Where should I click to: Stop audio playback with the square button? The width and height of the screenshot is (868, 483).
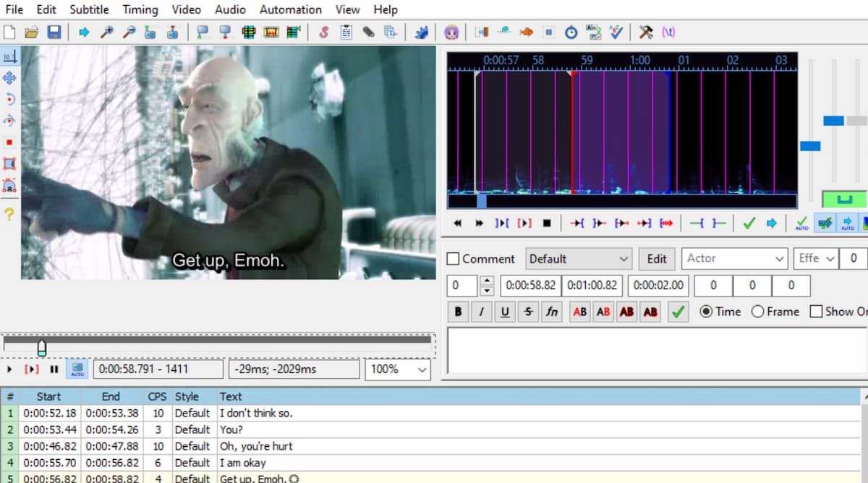point(547,223)
